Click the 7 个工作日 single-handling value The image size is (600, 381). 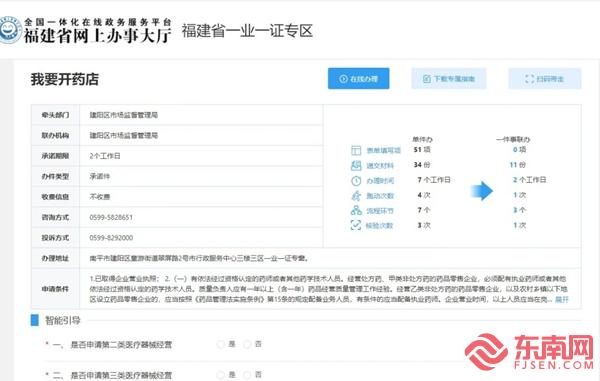(434, 179)
